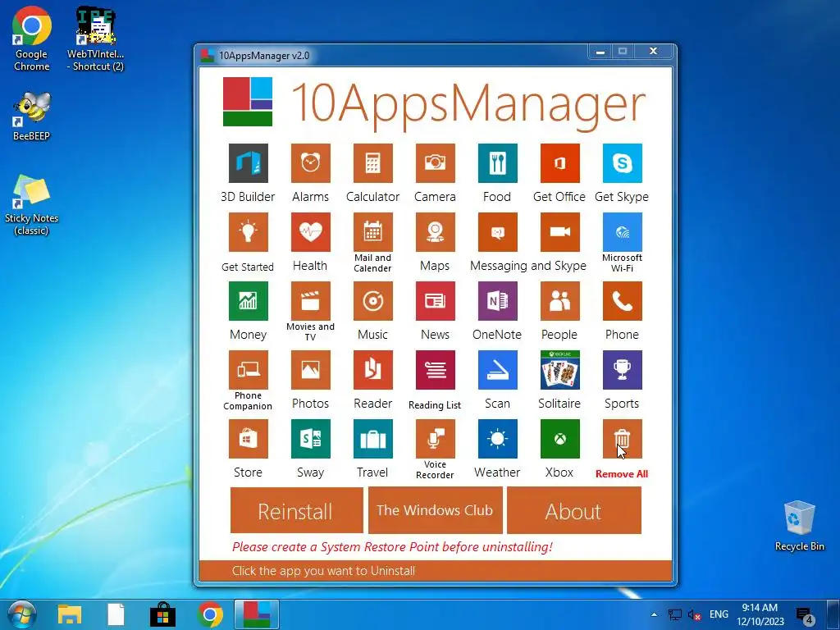Click the Money chart icon
840x630 pixels.
(x=248, y=301)
